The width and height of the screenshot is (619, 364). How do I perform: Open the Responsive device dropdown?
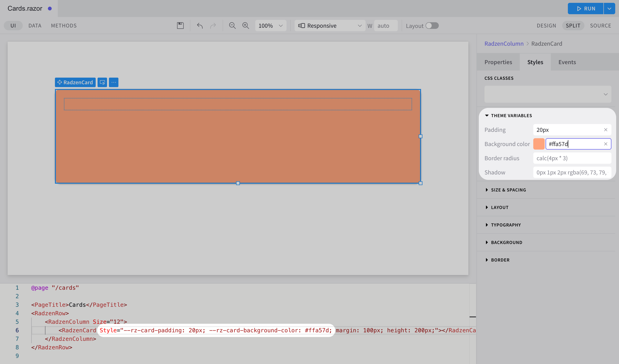click(330, 26)
